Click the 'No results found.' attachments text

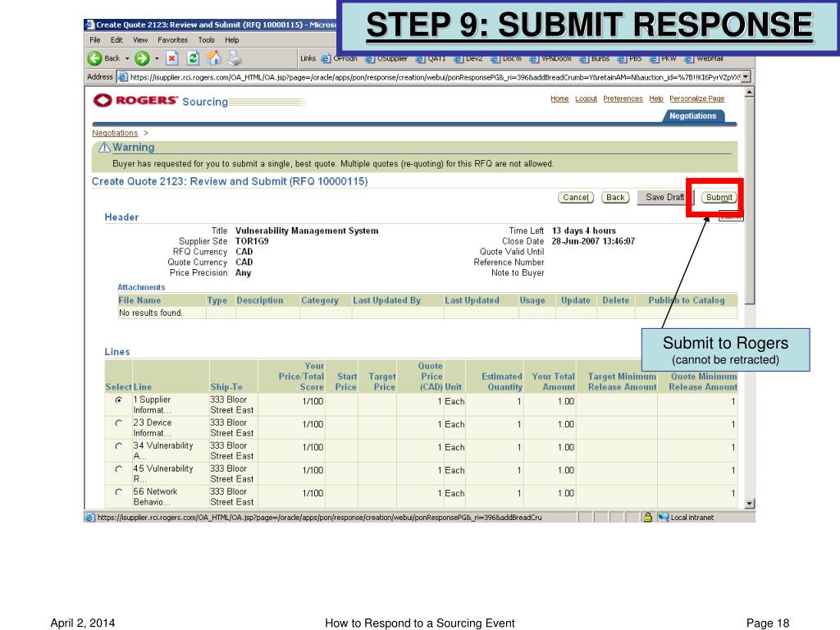click(x=151, y=313)
